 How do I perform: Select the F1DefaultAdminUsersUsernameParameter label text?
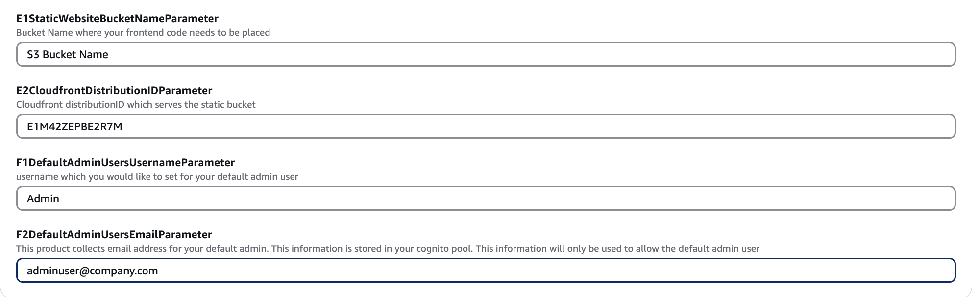pos(125,162)
